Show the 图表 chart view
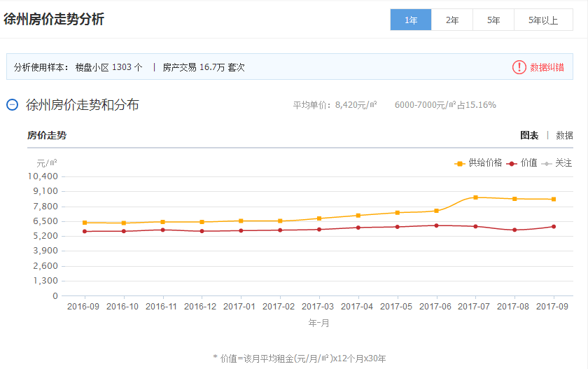The image size is (588, 369). (529, 135)
